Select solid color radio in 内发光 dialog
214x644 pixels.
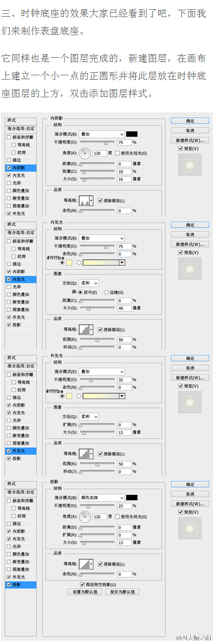click(62, 262)
